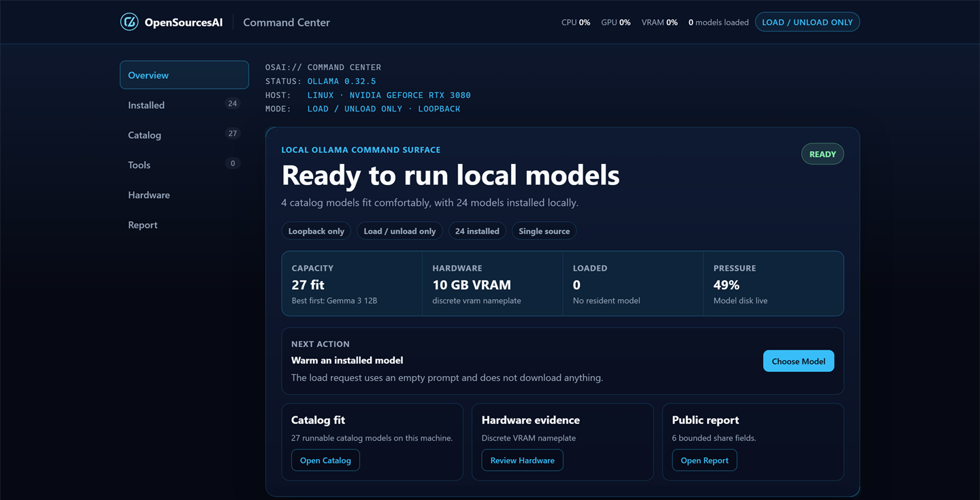Click the 0 count badge beside Tools
Screen dimensions: 980x500
[233, 163]
